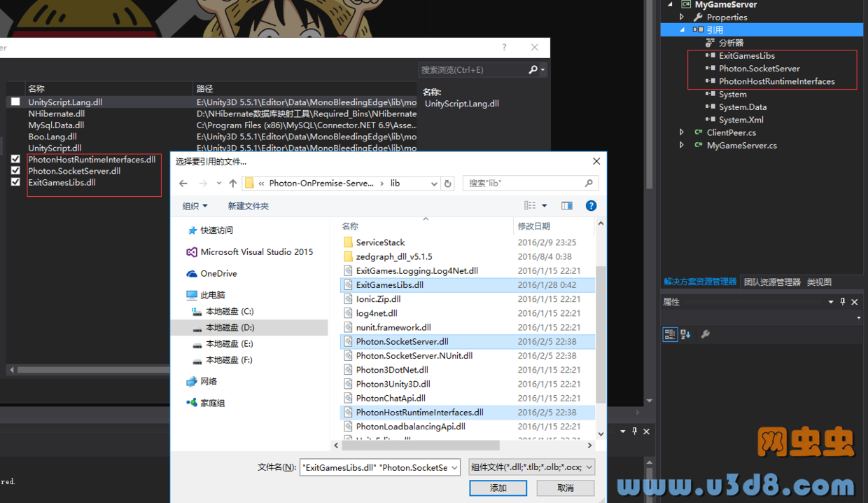Open help via blue question mark icon
Viewport: 868px width, 503px height.
pyautogui.click(x=591, y=205)
